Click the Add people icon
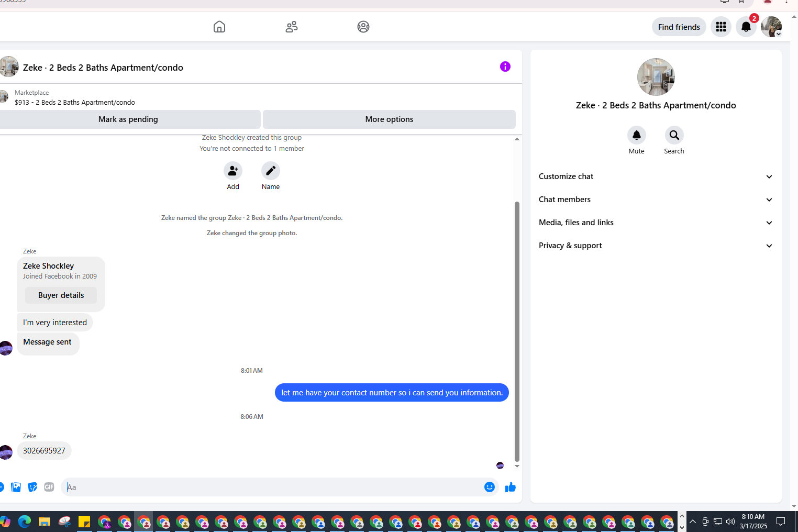 [233, 171]
